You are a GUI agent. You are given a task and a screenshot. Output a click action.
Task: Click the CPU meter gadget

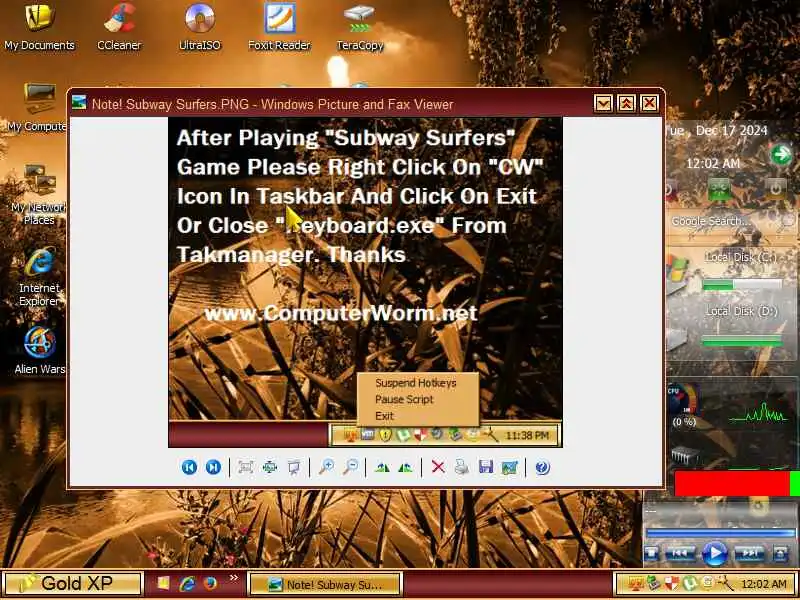pos(683,406)
